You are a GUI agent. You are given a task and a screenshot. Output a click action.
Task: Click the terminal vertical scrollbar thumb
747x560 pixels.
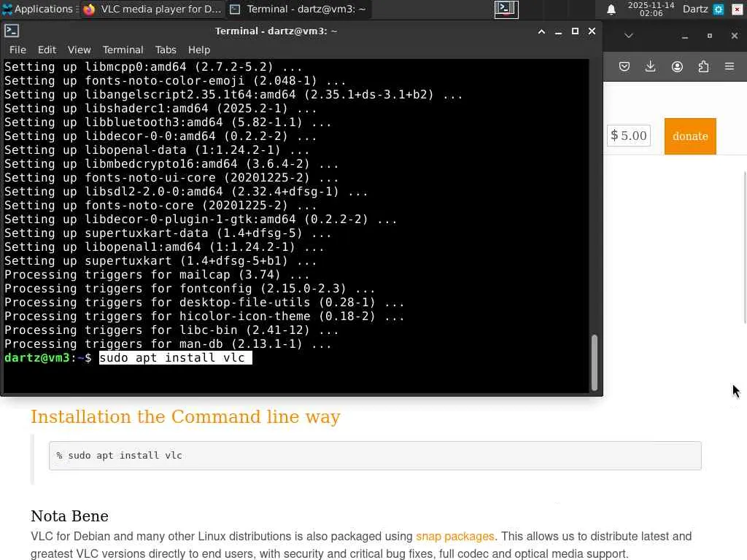coord(594,363)
